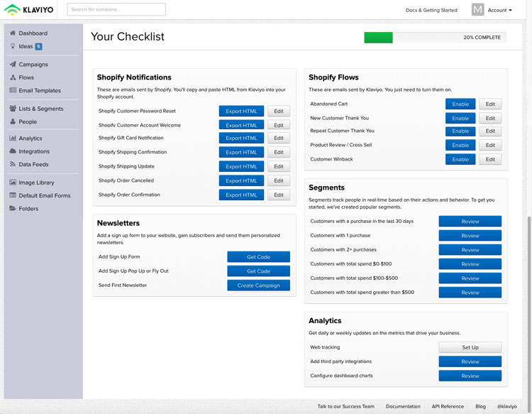Enable New Customer Thank You flow
Image resolution: width=532 pixels, height=414 pixels.
[x=460, y=118]
